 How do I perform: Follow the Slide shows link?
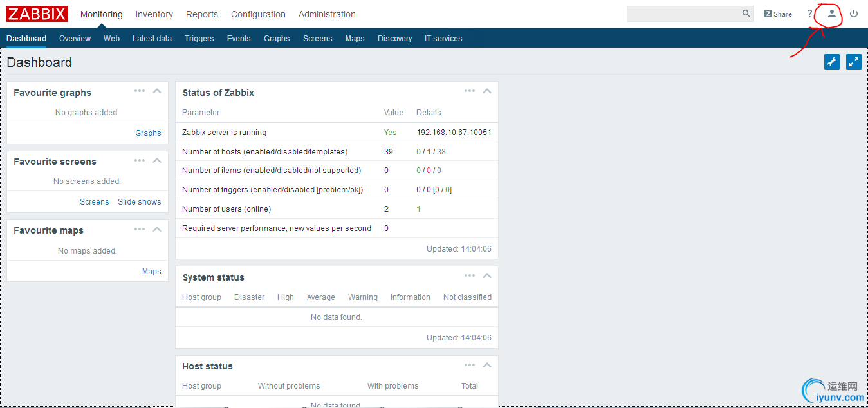point(140,202)
